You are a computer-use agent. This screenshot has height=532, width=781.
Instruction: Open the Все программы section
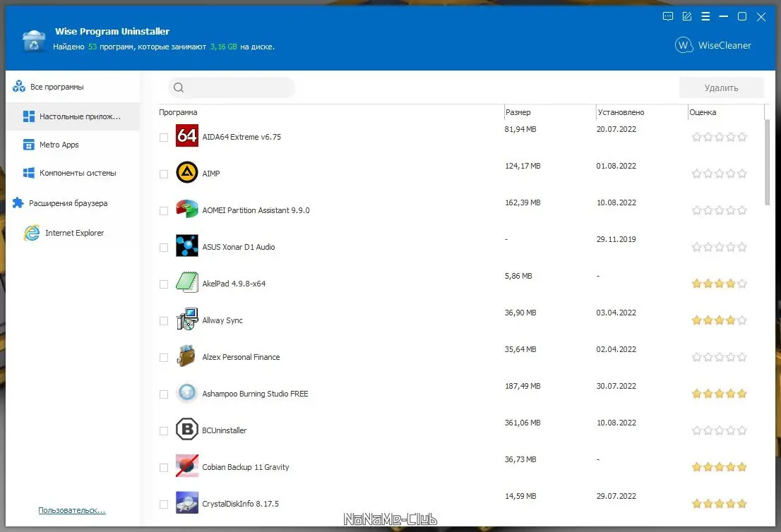click(x=73, y=87)
